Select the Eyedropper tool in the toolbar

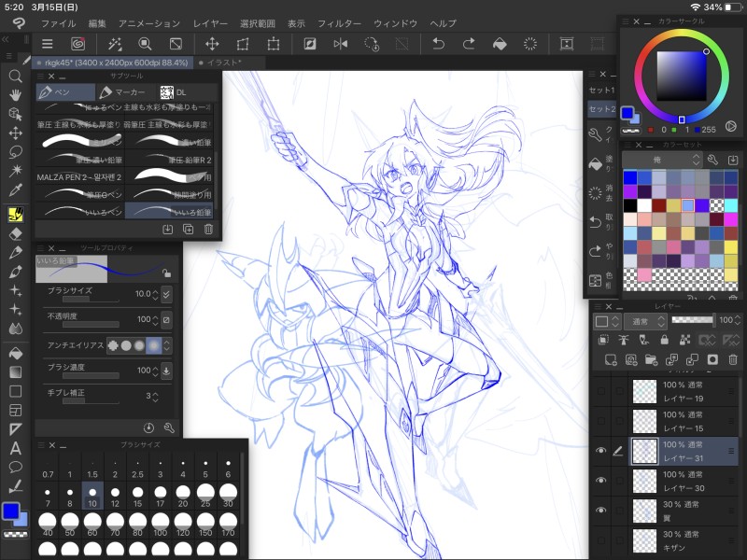15,190
